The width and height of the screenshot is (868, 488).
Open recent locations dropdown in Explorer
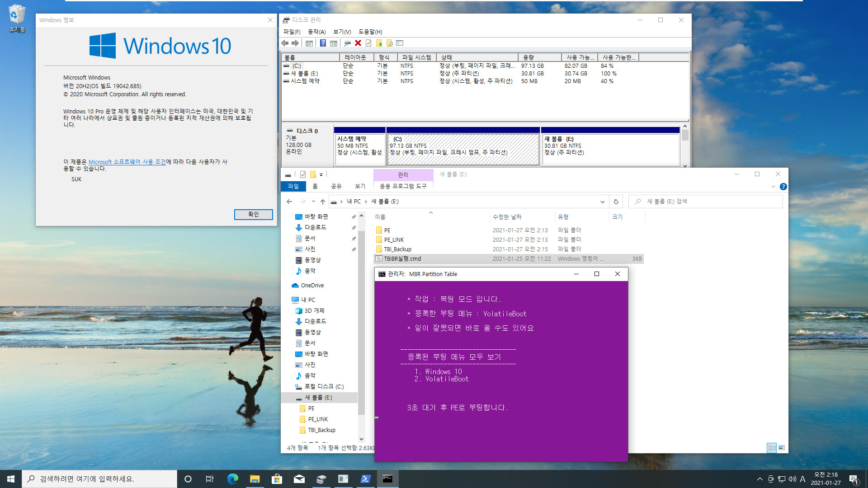pyautogui.click(x=313, y=202)
